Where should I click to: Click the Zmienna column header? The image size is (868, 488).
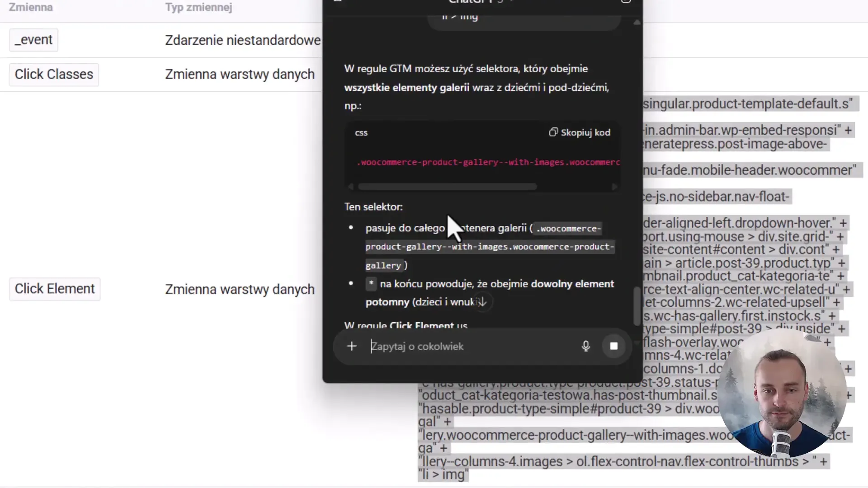coord(31,7)
